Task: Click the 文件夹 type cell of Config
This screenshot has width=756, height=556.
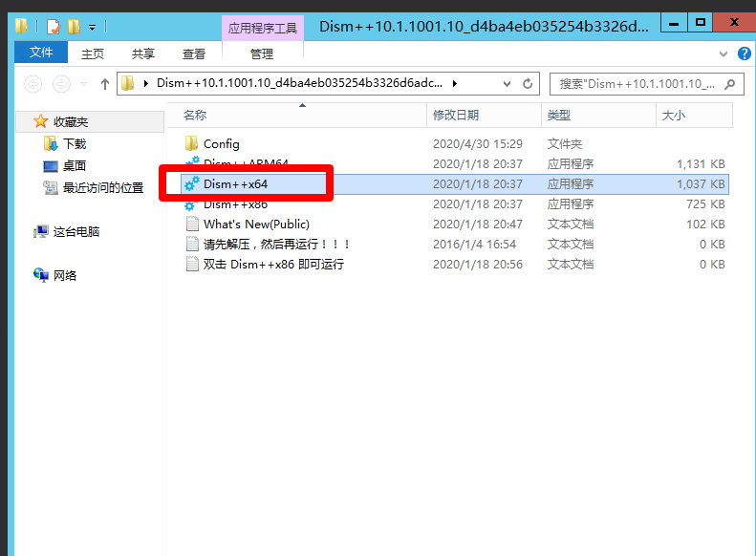Action: (x=565, y=143)
